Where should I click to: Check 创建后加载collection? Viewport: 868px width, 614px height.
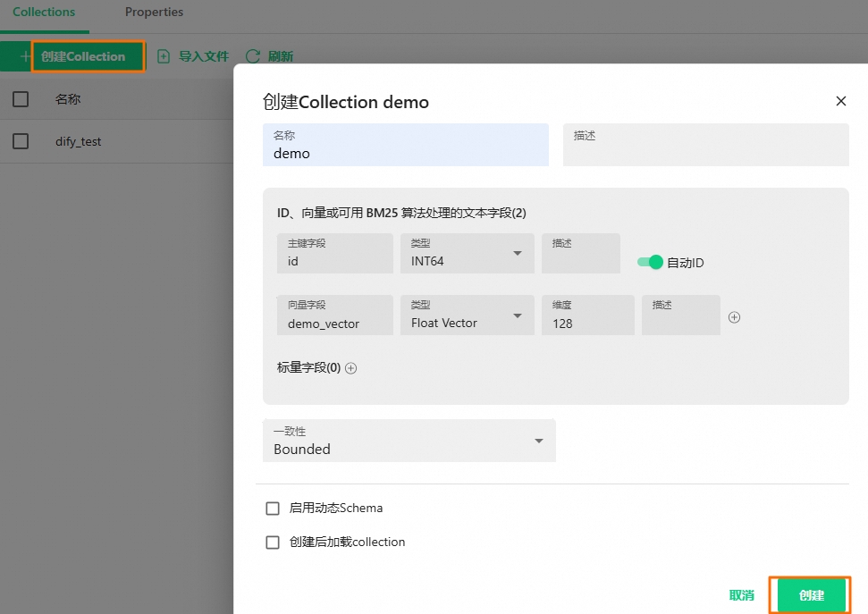273,542
